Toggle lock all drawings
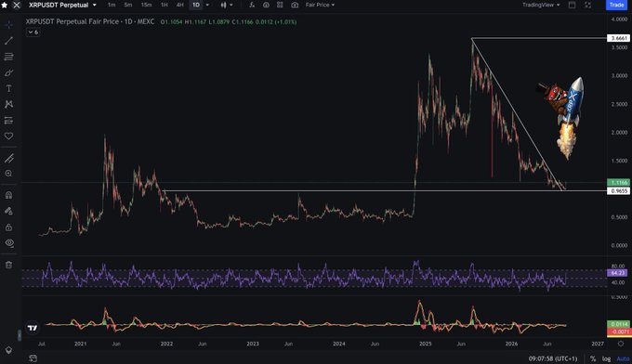 (8, 227)
